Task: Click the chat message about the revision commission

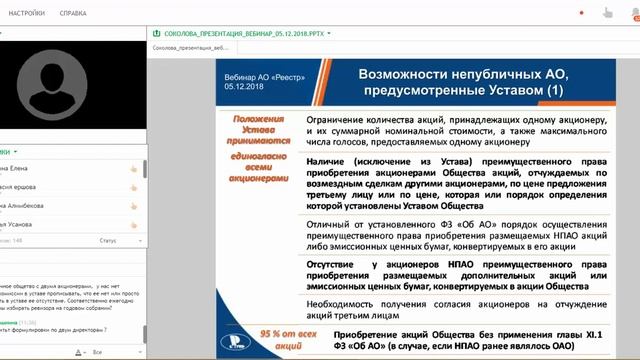Action: coord(70,297)
